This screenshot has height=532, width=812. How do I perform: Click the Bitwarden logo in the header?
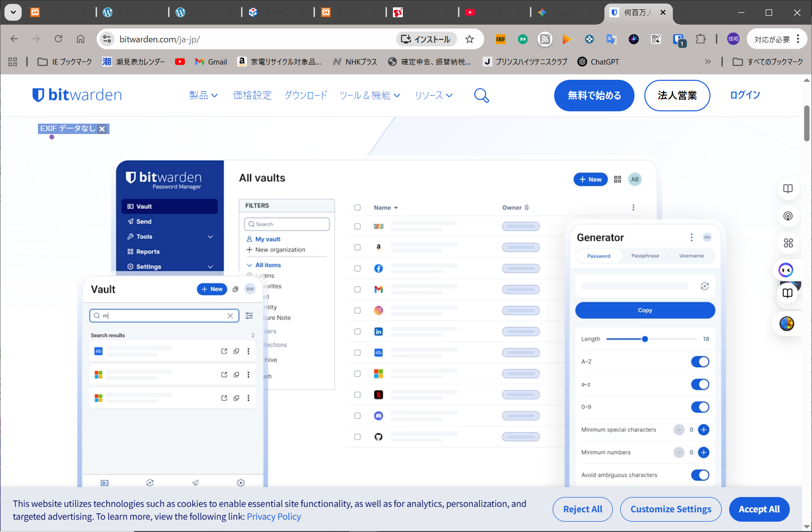(77, 95)
